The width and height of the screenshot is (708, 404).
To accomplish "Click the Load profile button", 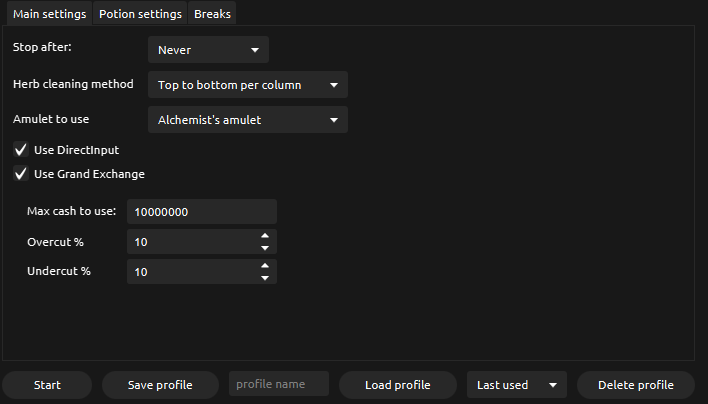I will click(398, 385).
